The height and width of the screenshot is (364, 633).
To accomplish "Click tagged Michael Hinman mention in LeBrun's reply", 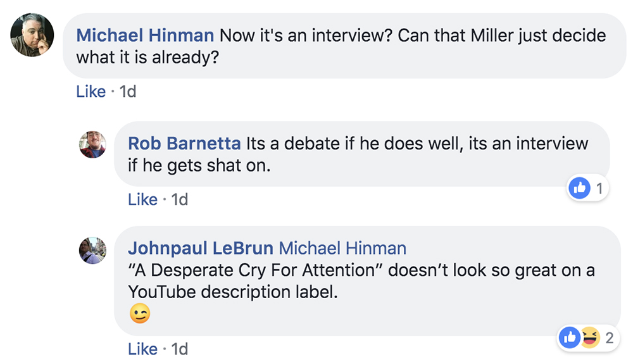I will pyautogui.click(x=342, y=248).
